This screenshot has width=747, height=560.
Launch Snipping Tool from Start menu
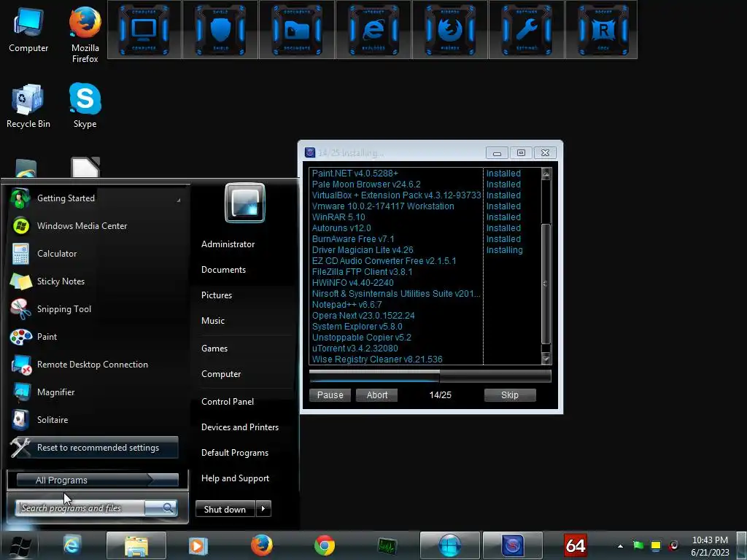coord(96,308)
